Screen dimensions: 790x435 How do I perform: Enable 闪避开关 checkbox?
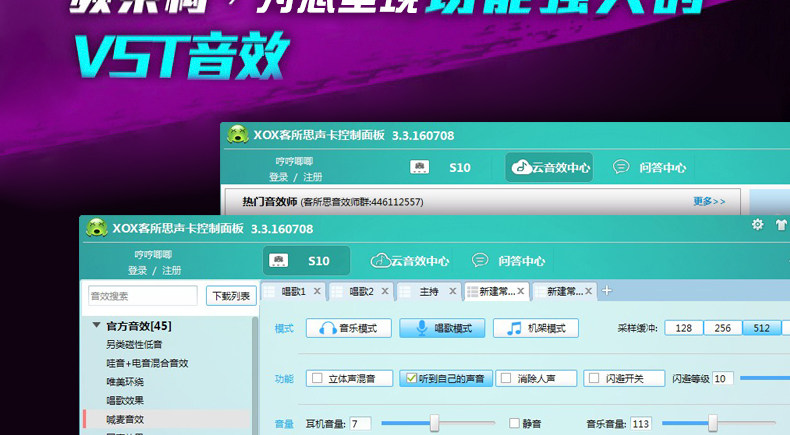[x=594, y=378]
